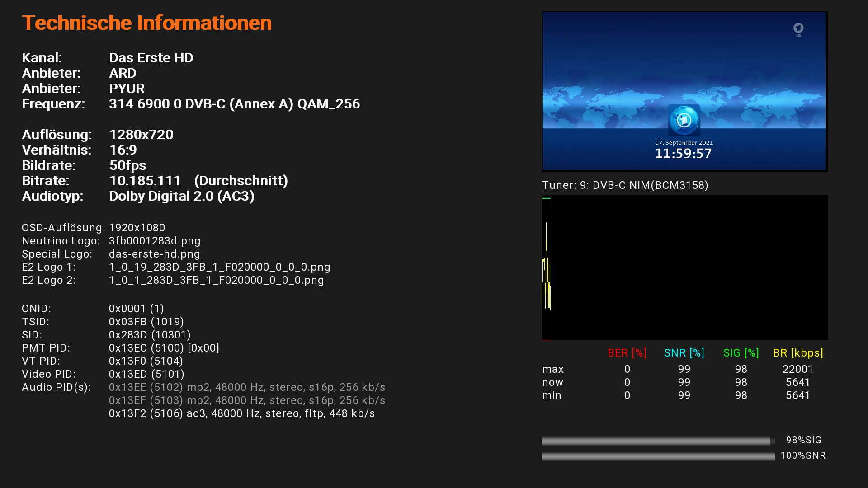Click the 11:59:57 clock in the preview

[x=683, y=154]
